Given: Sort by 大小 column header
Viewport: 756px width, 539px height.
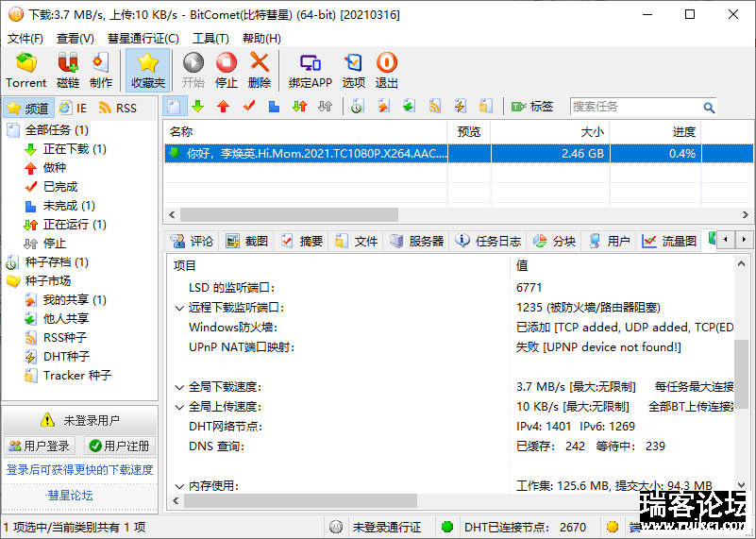Looking at the screenshot, I should (x=549, y=132).
